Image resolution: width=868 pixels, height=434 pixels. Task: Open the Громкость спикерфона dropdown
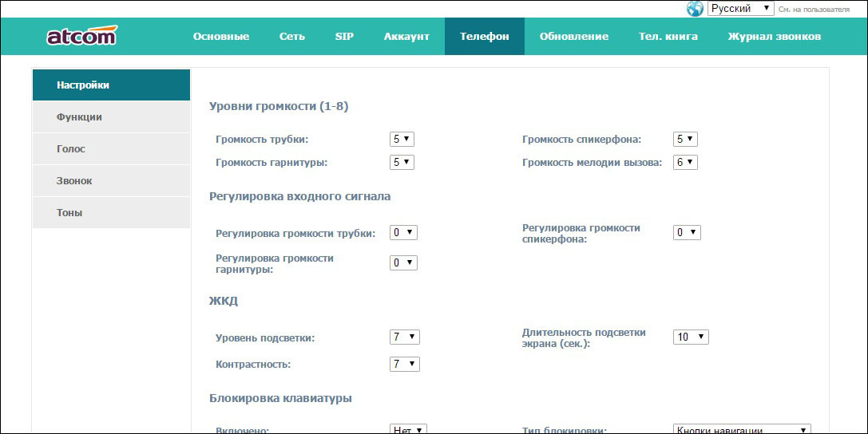[x=685, y=140]
